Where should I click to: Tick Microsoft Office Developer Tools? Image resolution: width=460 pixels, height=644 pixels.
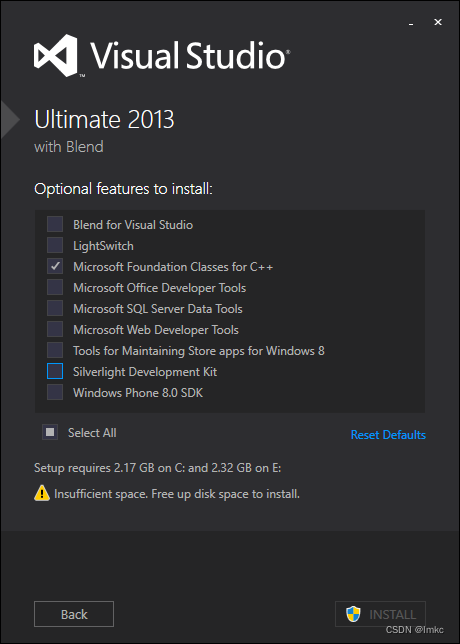(55, 288)
